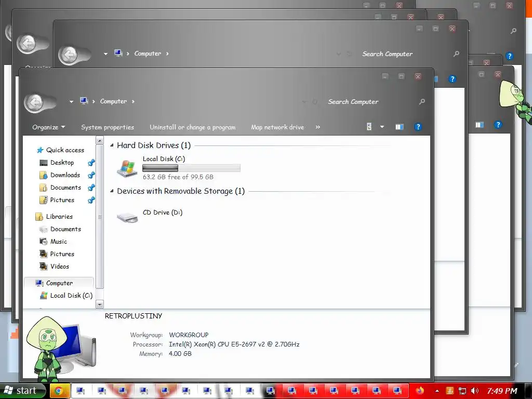Image resolution: width=532 pixels, height=399 pixels.
Task: Choose Uninstall or change a program
Action: (192, 127)
